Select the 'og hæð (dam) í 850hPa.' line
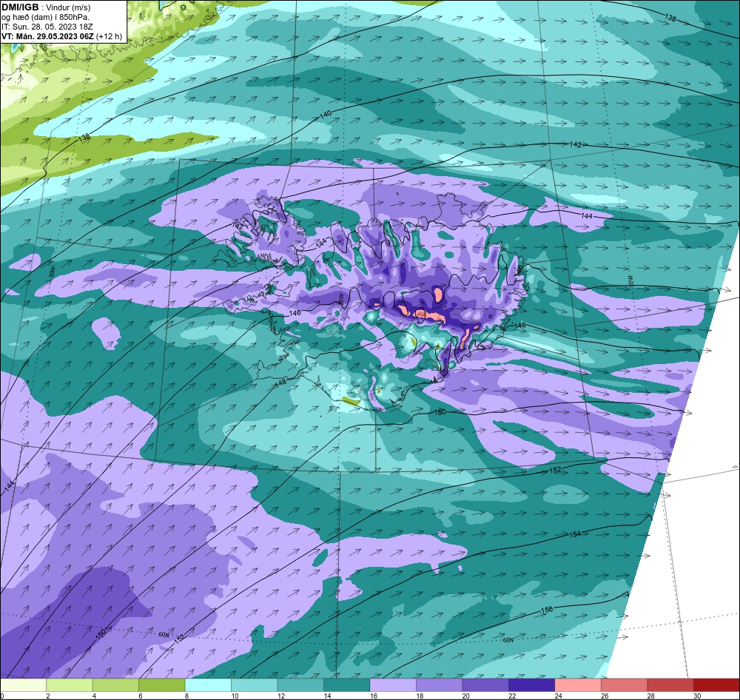Screen dimensions: 740x700 (x=45, y=17)
